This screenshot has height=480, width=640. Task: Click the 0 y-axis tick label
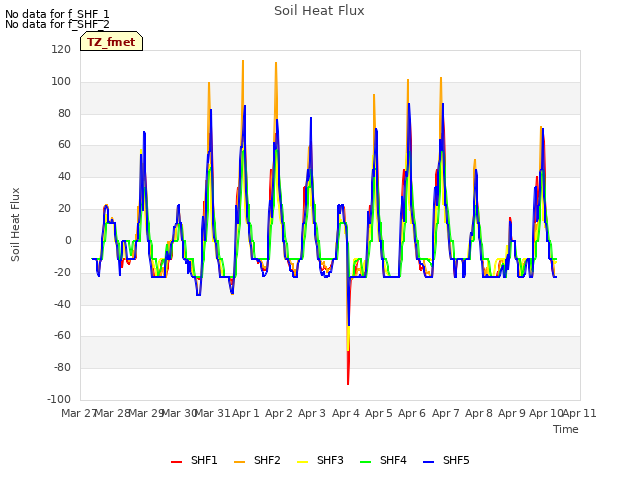(68, 240)
